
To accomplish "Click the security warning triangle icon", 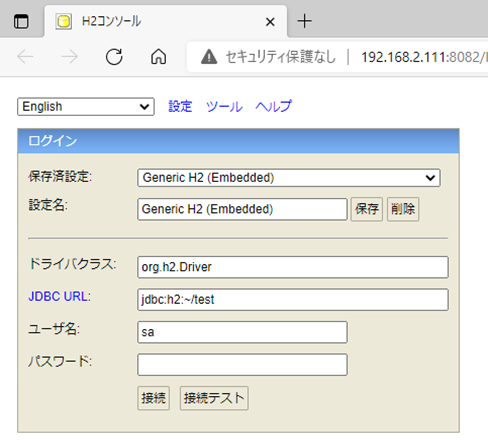I will (x=209, y=57).
